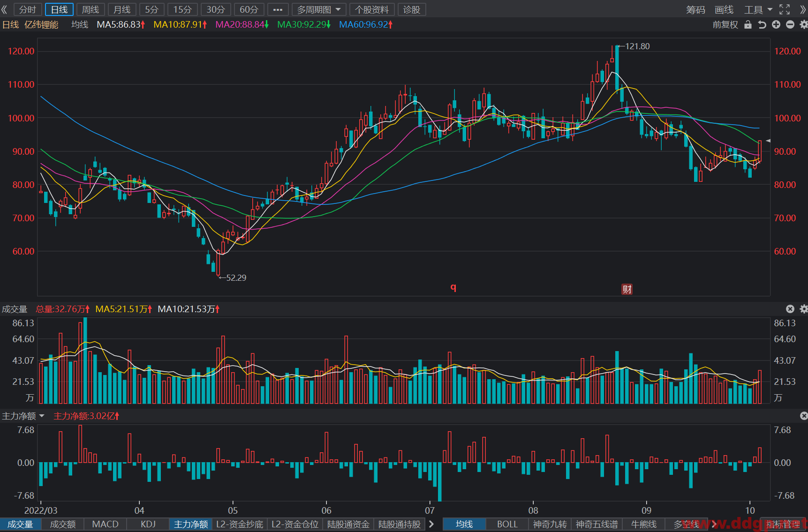Viewport: 808px width, 532px height.
Task: Select 成交量 indicator tab
Action: 20,524
